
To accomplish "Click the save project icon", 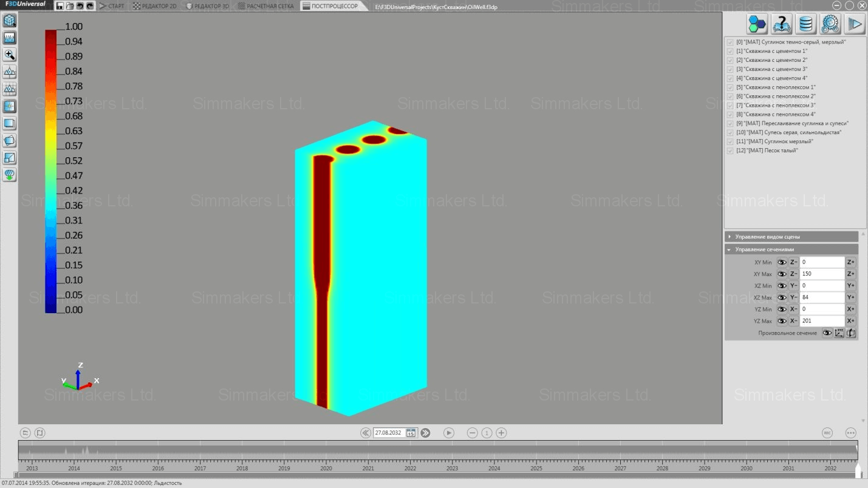I will click(x=60, y=6).
